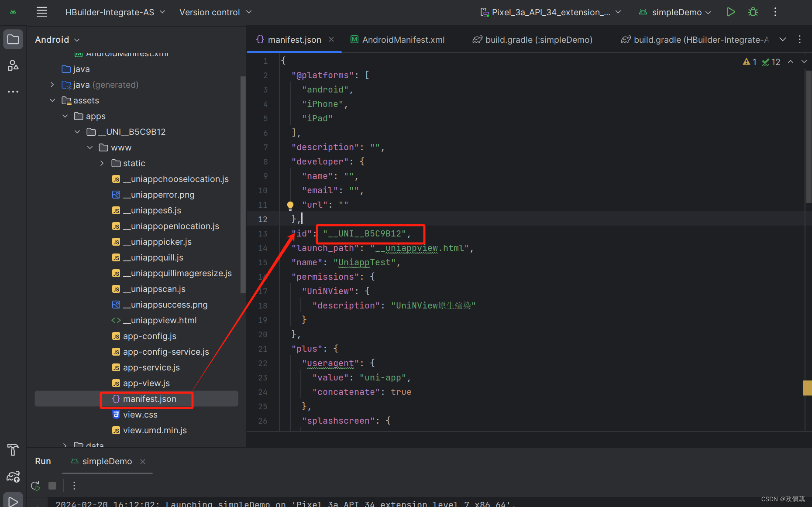
Task: Open the Resource Manager tool window icon
Action: [x=13, y=65]
